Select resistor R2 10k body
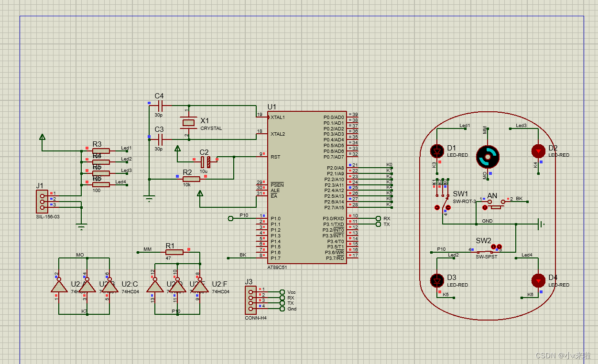The image size is (598, 364). (191, 179)
